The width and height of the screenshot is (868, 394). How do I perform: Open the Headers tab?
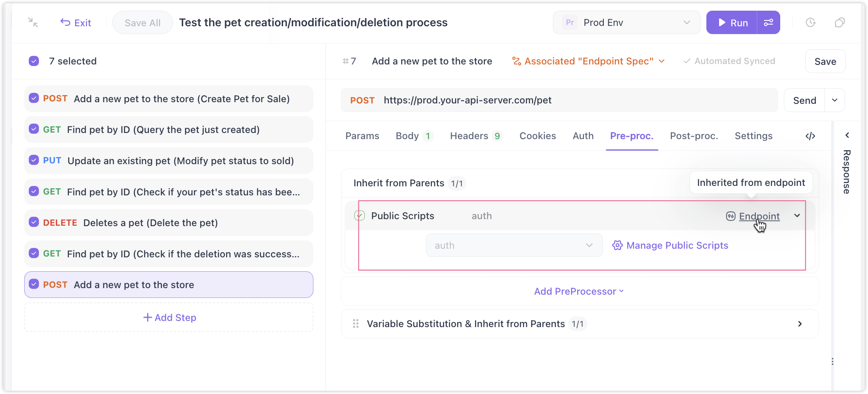coord(475,136)
